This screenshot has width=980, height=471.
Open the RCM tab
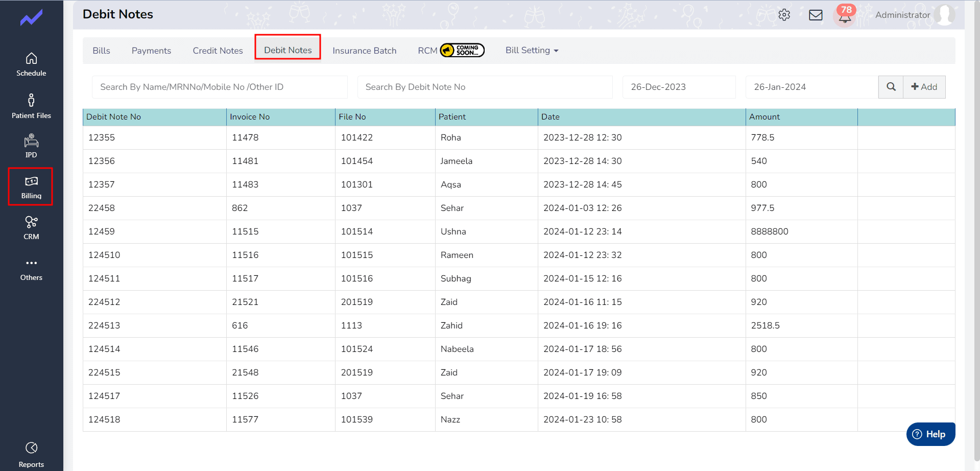(427, 51)
